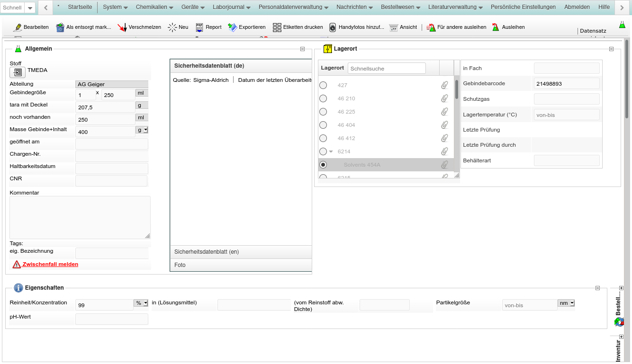The height and width of the screenshot is (364, 632).
Task: Click the Zwischenfall melden link
Action: click(50, 264)
